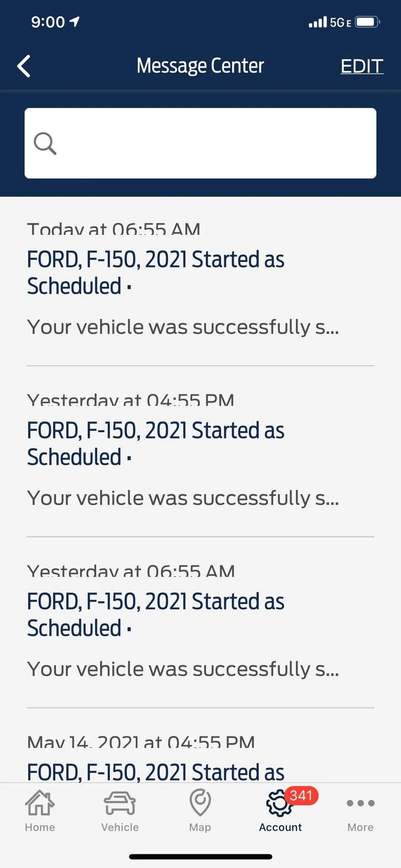Open the Map tab pin icon
401x868 pixels.
(x=200, y=803)
